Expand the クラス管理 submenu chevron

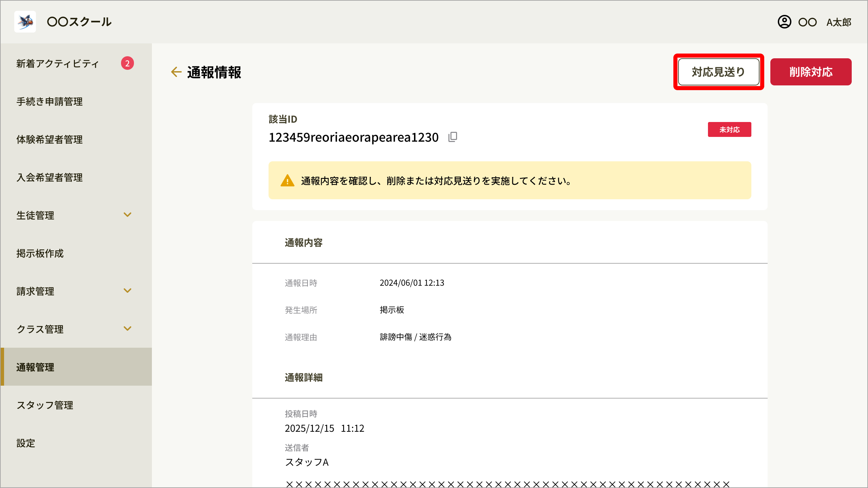[127, 329]
